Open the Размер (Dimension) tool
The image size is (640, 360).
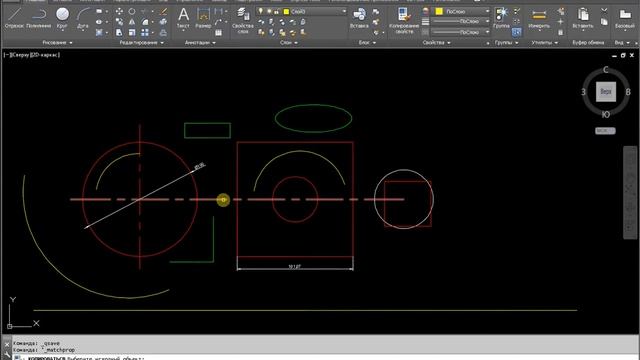pyautogui.click(x=203, y=18)
